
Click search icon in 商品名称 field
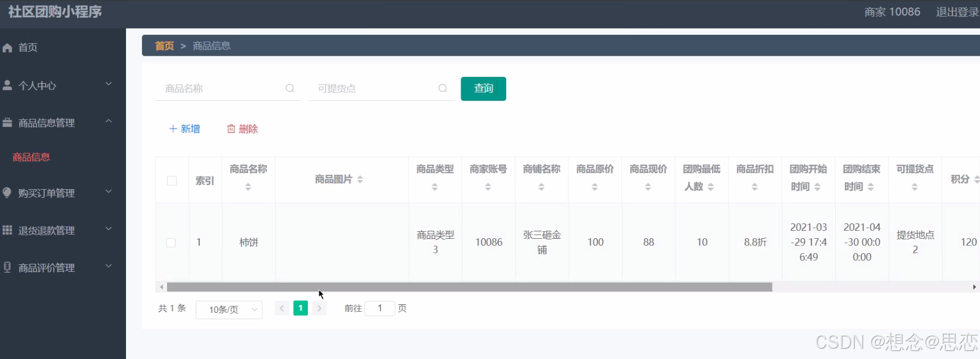click(x=290, y=88)
